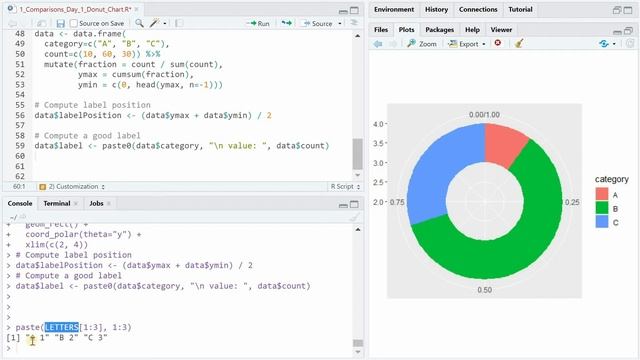The image size is (640, 360).
Task: Minimize the source editor pane
Action: tap(343, 11)
